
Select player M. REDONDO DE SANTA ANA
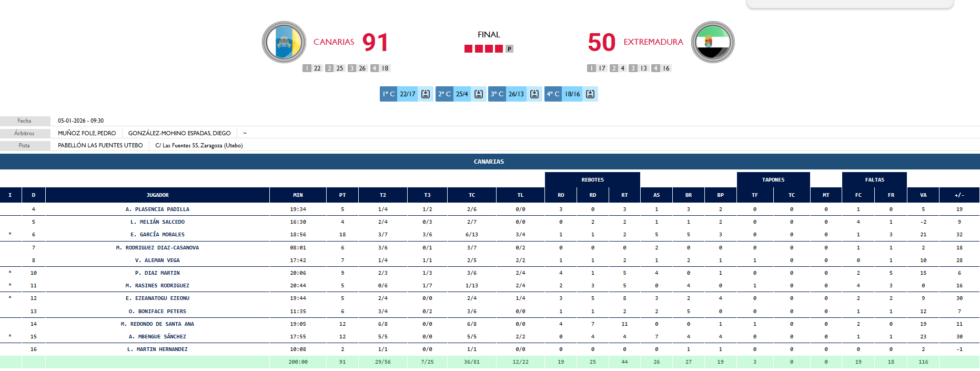157,324
